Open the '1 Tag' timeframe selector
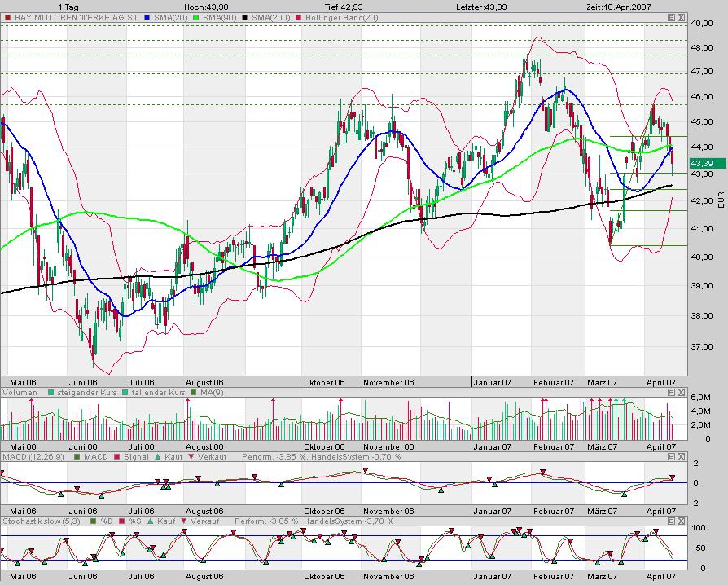This screenshot has height=585, width=728. coord(68,7)
